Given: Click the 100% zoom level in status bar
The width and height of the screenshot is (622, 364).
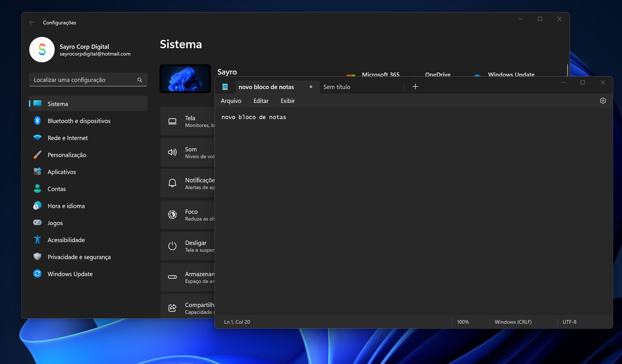Looking at the screenshot, I should [x=463, y=322].
